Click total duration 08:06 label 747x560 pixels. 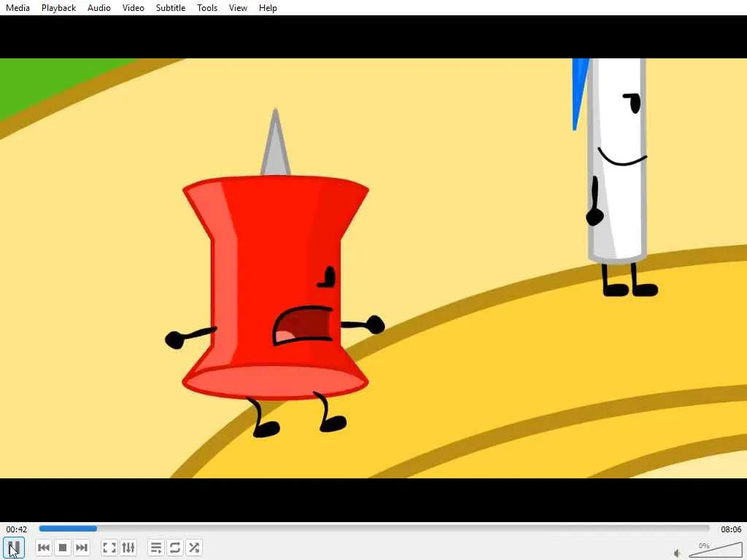coord(731,529)
